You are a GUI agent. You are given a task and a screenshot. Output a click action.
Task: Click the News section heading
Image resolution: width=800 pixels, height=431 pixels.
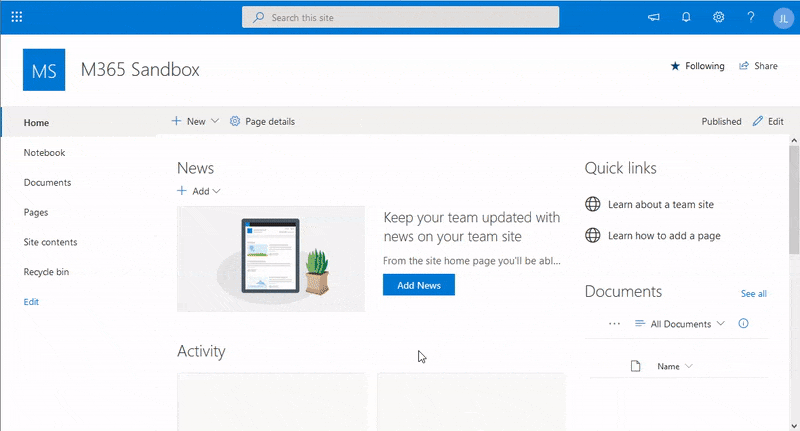[x=195, y=168]
